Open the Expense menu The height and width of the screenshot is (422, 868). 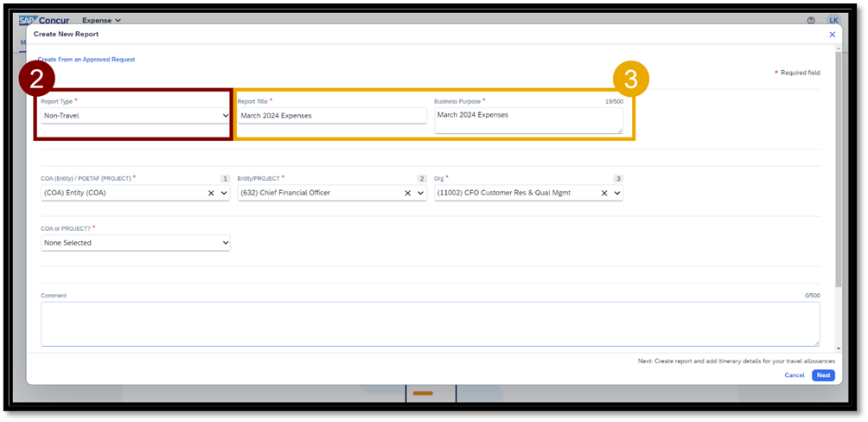101,20
